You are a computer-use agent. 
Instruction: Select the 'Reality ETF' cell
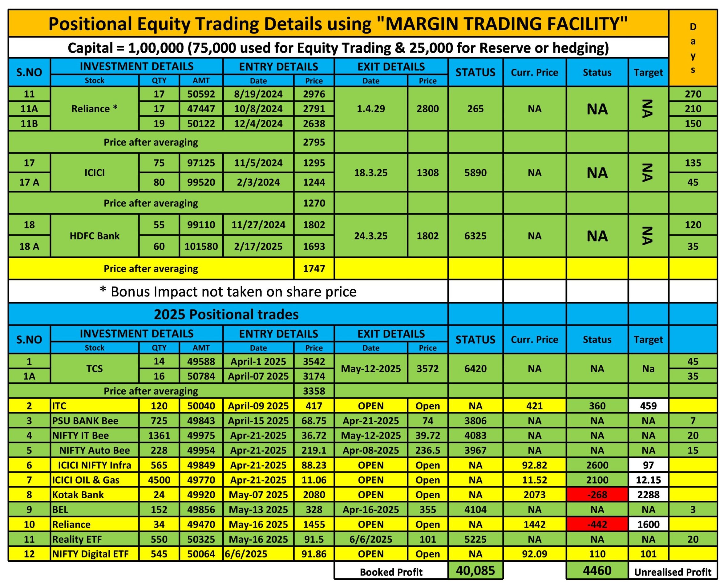[94, 539]
